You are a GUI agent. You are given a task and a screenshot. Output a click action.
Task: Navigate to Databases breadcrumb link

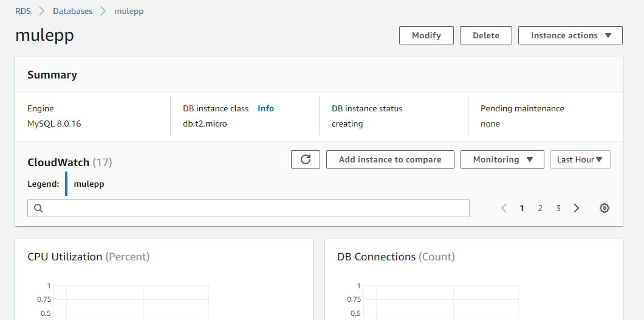point(73,11)
